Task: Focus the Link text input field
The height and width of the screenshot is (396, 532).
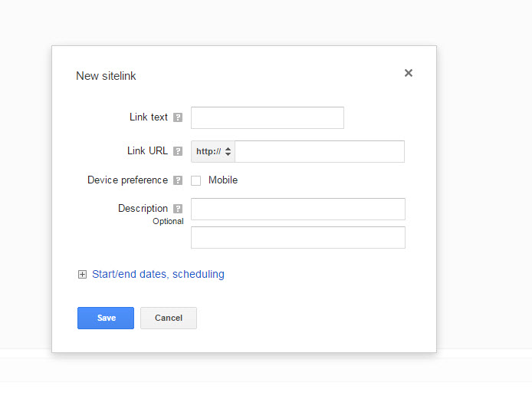Action: (268, 118)
